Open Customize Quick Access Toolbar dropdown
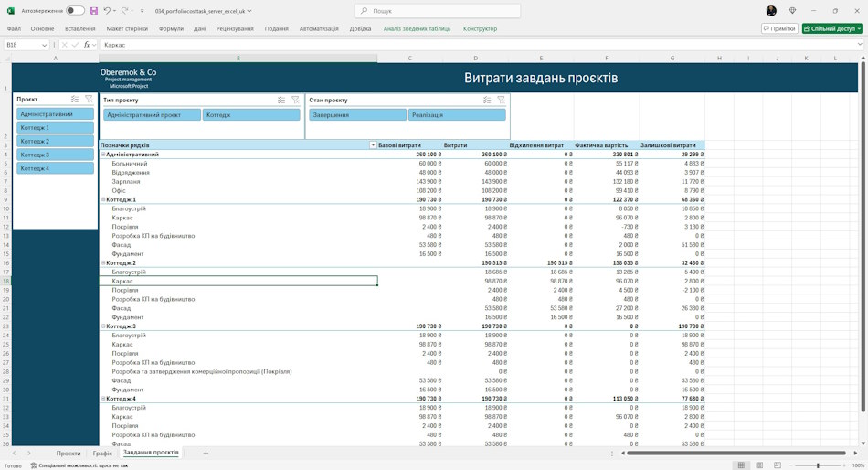Viewport: 868px width, 470px height. [143, 11]
